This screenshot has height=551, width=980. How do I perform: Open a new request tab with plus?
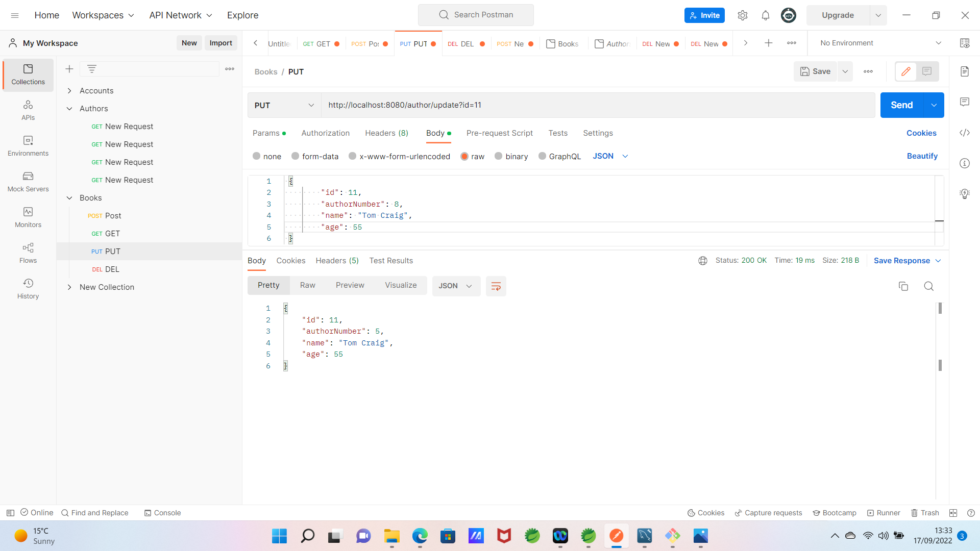[769, 43]
